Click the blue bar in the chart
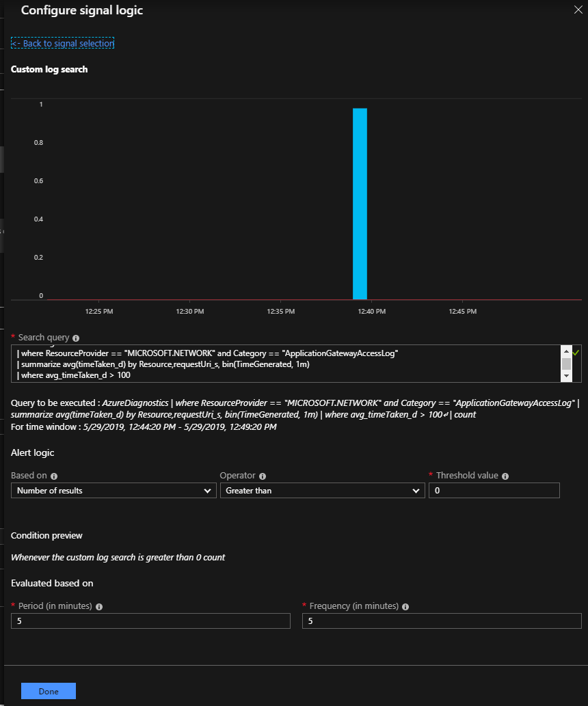The height and width of the screenshot is (706, 588). (360, 204)
